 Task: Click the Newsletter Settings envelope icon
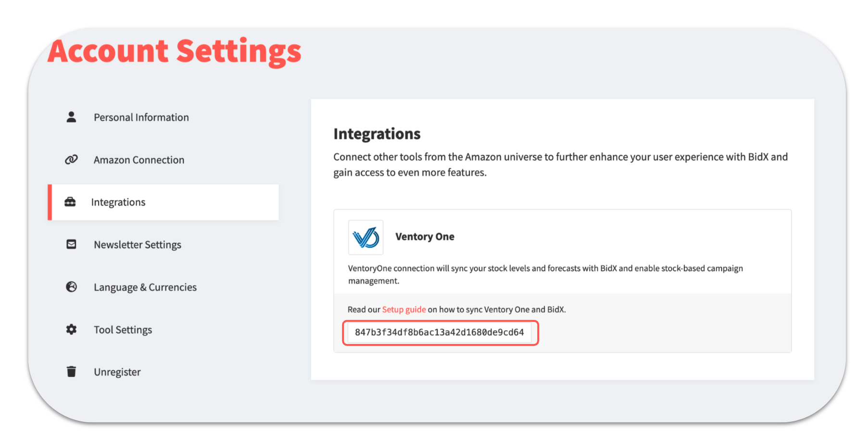point(71,244)
